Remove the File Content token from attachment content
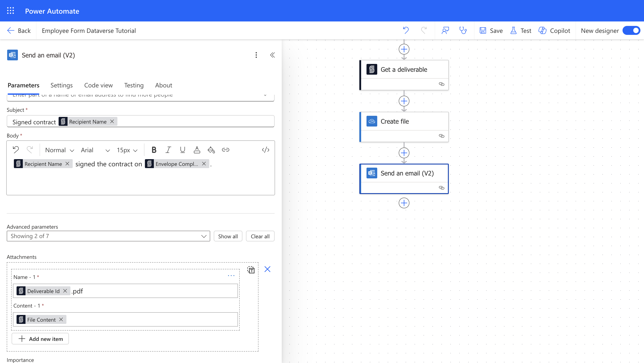The width and height of the screenshot is (644, 363). point(61,320)
